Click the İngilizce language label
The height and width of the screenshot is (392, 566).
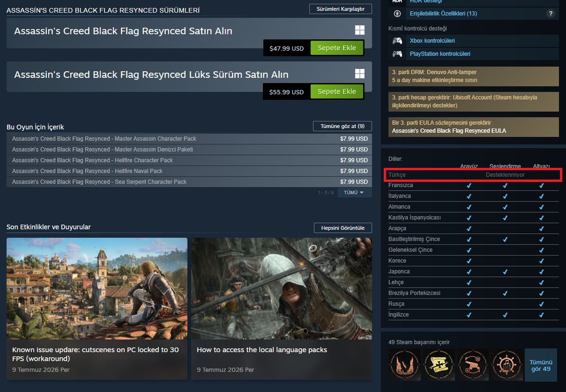coord(398,315)
